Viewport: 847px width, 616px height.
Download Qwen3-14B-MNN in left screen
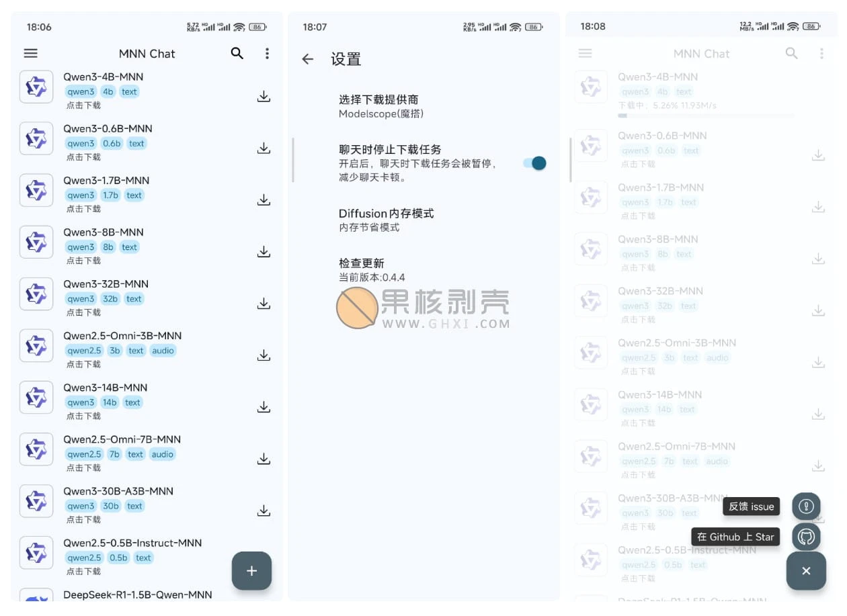[x=264, y=407]
